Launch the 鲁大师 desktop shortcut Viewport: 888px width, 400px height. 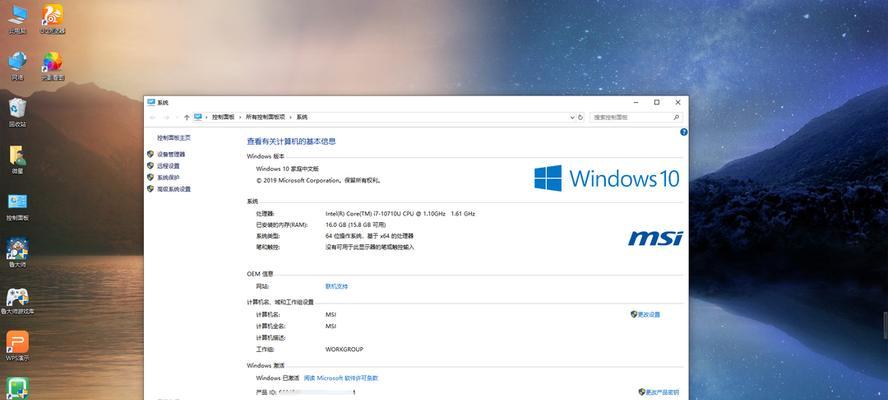coord(18,253)
